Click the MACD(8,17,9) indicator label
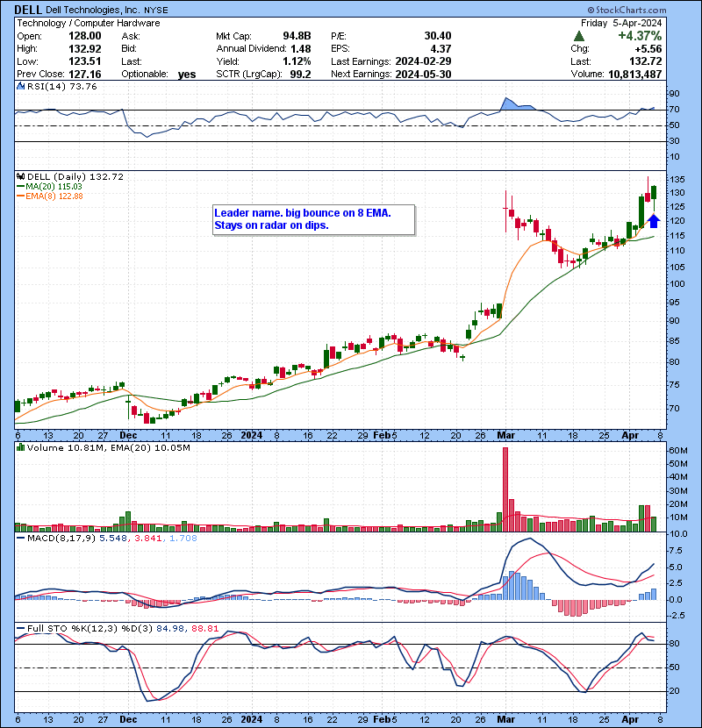 click(x=61, y=539)
